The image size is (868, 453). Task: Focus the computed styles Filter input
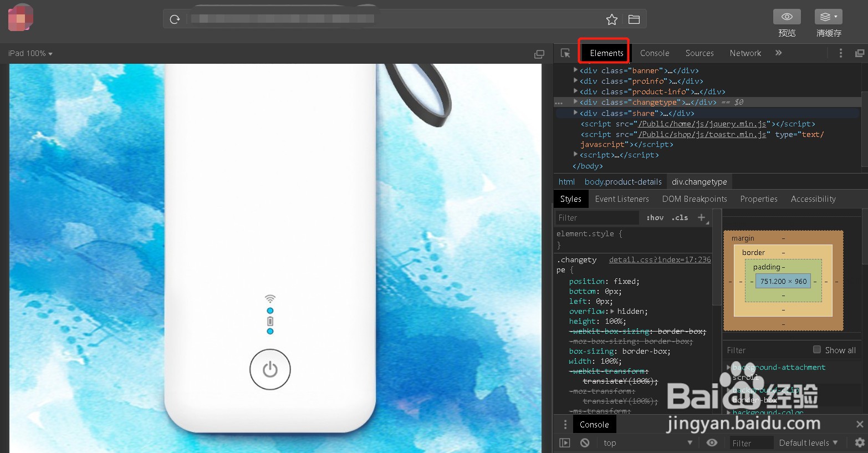tap(765, 350)
